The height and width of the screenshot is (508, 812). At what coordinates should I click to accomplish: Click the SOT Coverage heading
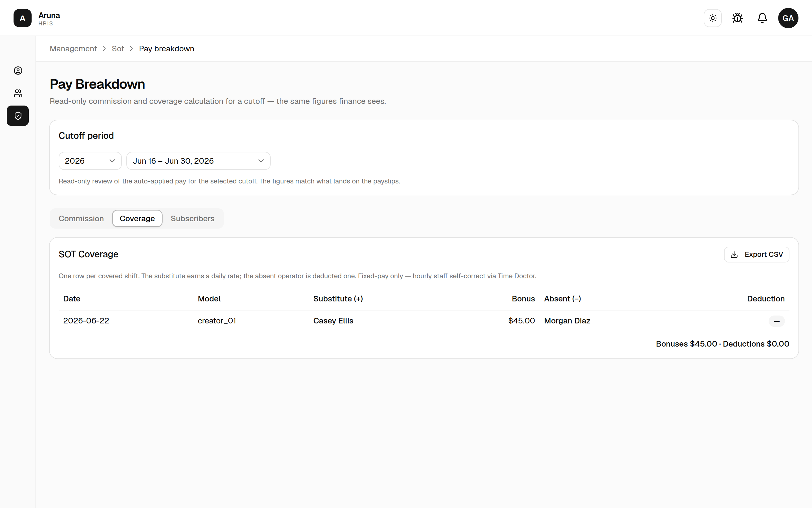coord(89,254)
